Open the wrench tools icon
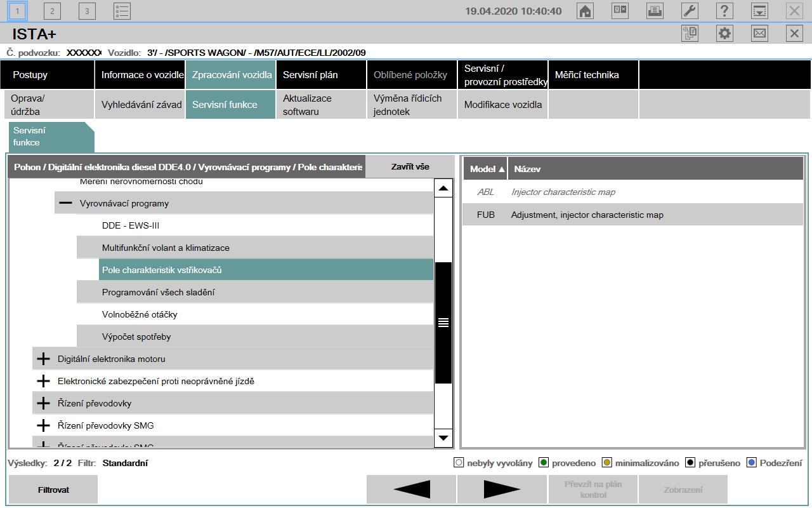This screenshot has height=508, width=812. point(690,11)
